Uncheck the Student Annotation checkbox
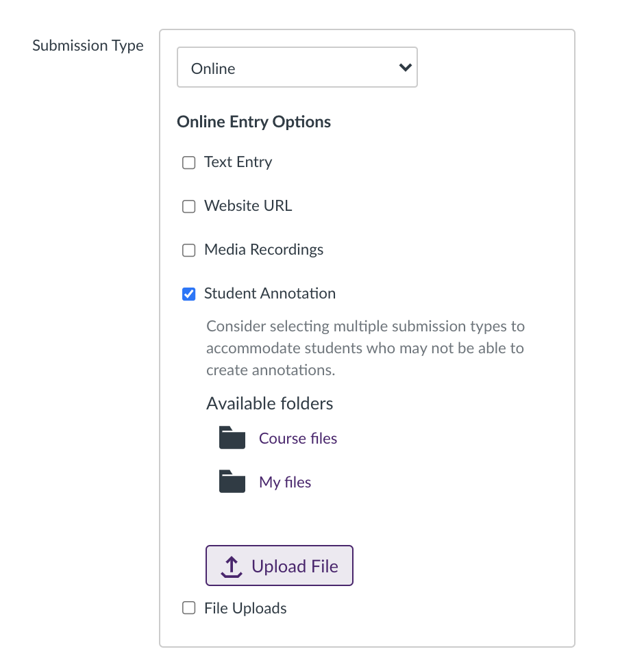The image size is (644, 660). [188, 294]
